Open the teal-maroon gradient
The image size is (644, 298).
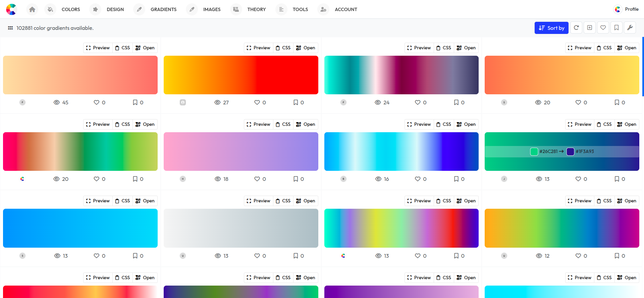(x=466, y=48)
